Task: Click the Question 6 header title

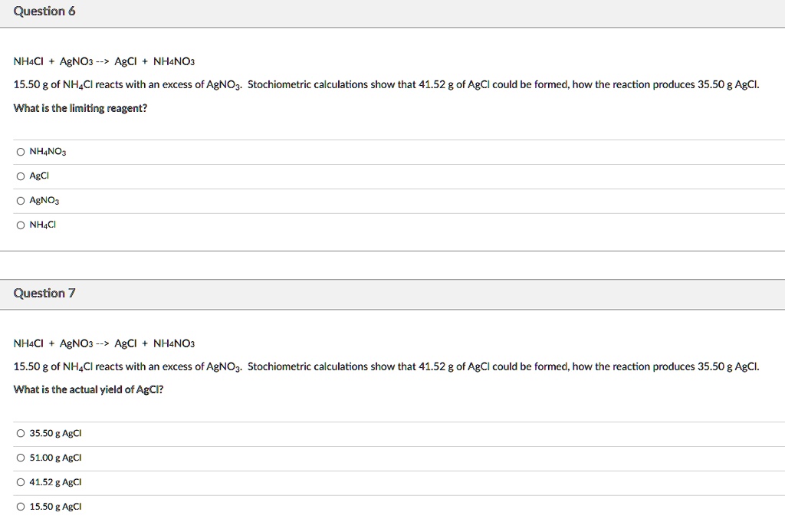Action: pos(44,11)
